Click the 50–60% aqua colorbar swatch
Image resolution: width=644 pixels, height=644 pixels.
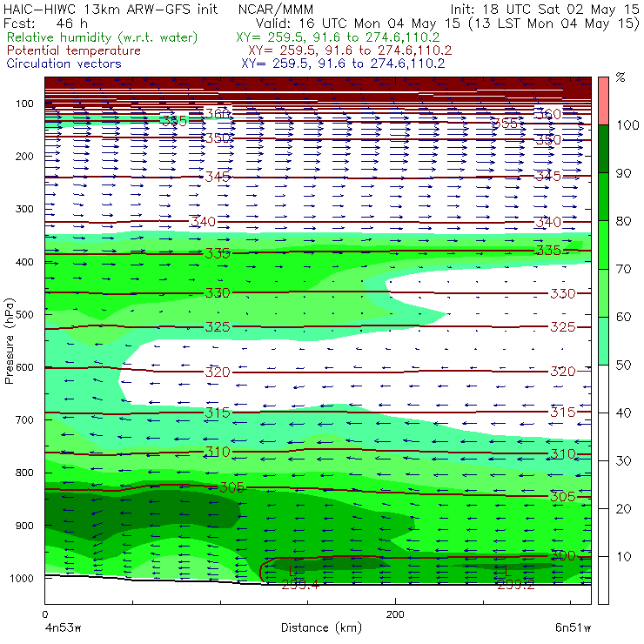click(603, 341)
